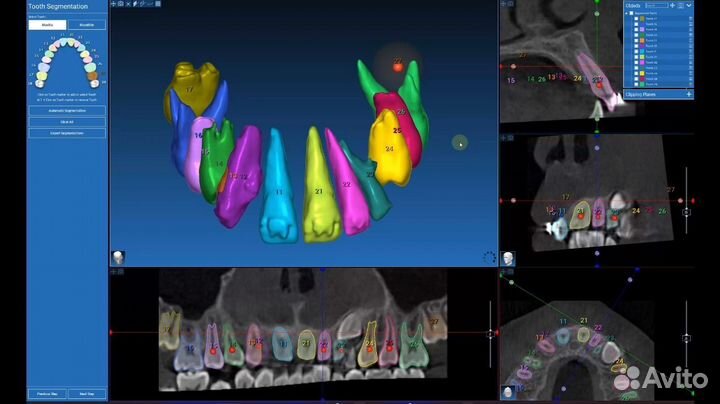Image resolution: width=720 pixels, height=404 pixels.
Task: Expand the Clipping Planes section
Action: pyautogui.click(x=688, y=94)
